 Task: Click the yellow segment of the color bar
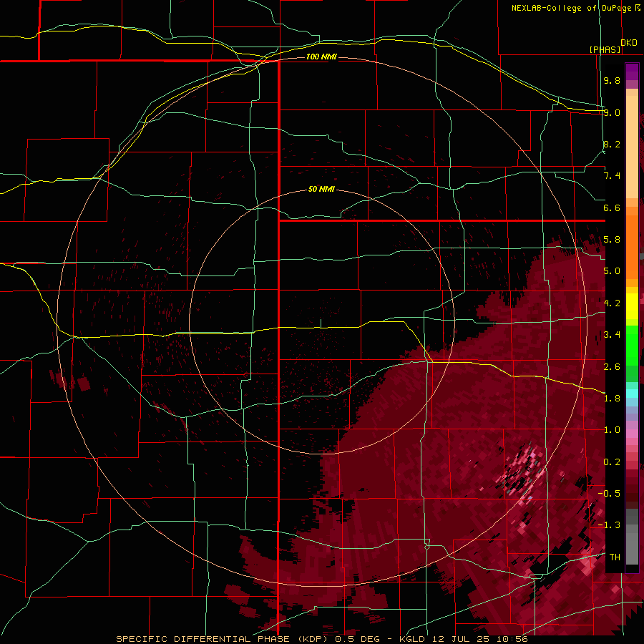[632, 306]
